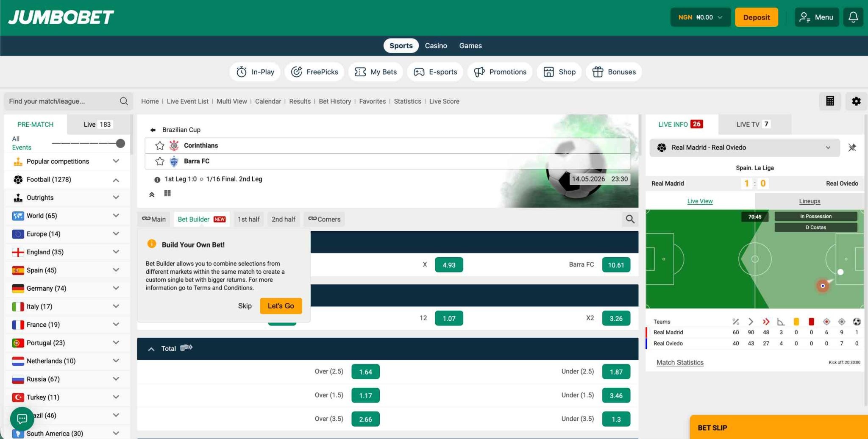Click the In-Play stopwatch icon
Viewport: 868px width, 439px height.
tap(242, 72)
